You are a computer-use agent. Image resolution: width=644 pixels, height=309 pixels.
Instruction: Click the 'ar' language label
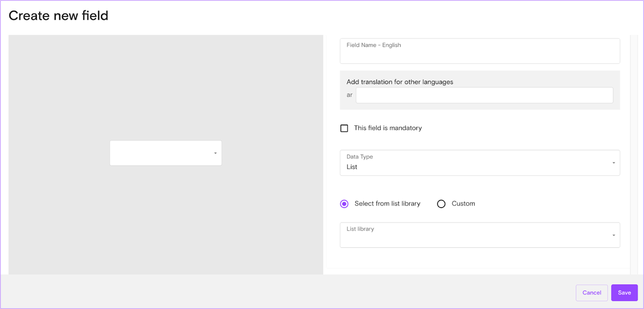349,95
